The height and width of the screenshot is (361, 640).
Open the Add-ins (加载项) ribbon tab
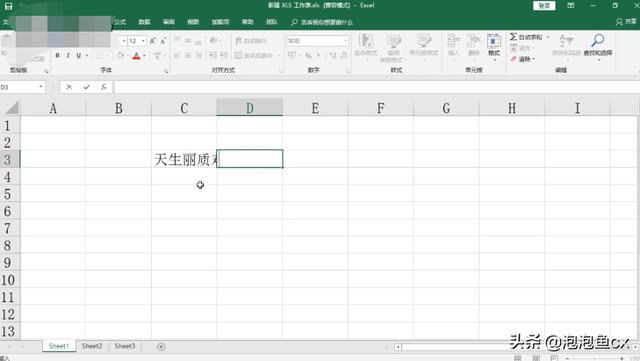point(220,22)
